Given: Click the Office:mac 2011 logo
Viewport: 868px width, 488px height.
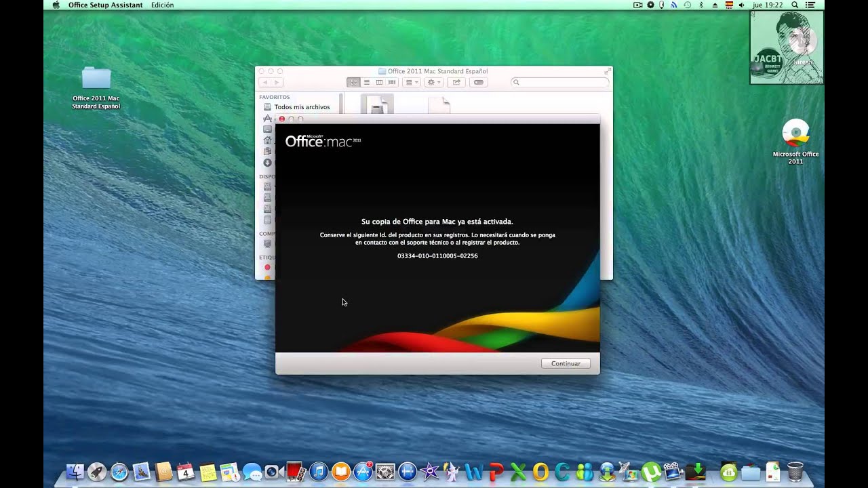Looking at the screenshot, I should [x=323, y=141].
